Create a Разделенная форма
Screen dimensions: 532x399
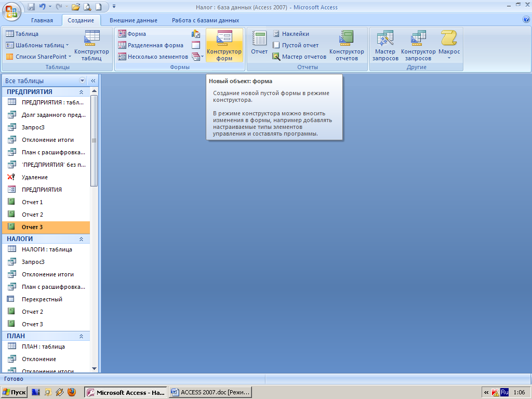(151, 45)
